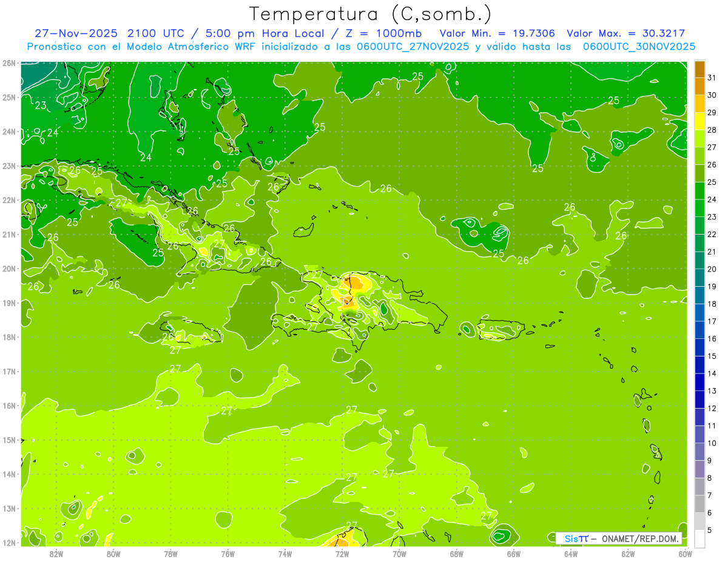Click the '60W' longitude label
The width and height of the screenshot is (728, 562).
[x=685, y=554]
